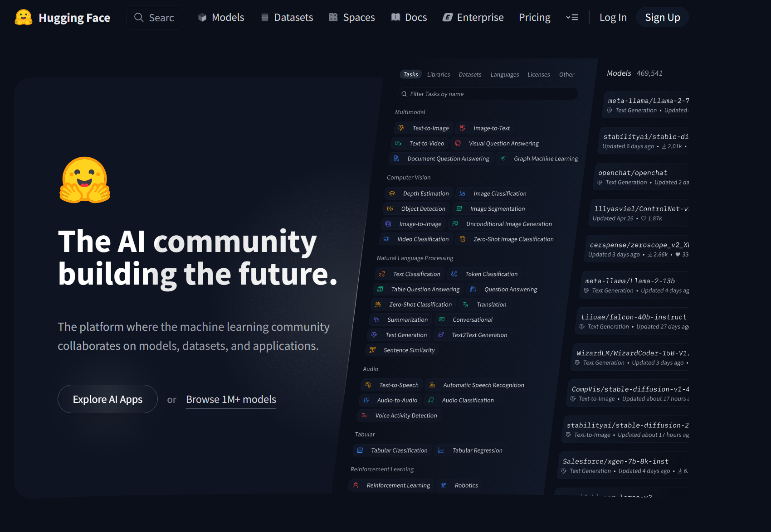
Task: Click the Reinforcement Learning task icon
Action: pos(356,485)
